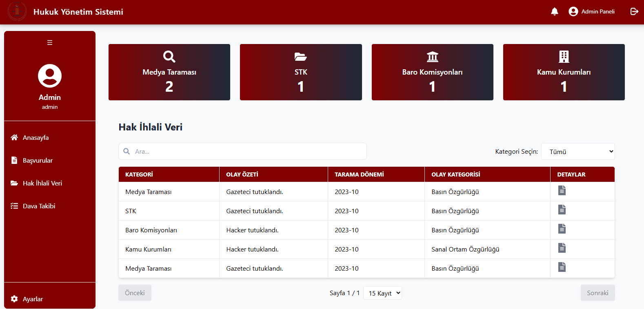Viewport: 644px width, 309px height.
Task: Click the 'Hak İhlali Veri' page heading
Action: coord(151,127)
